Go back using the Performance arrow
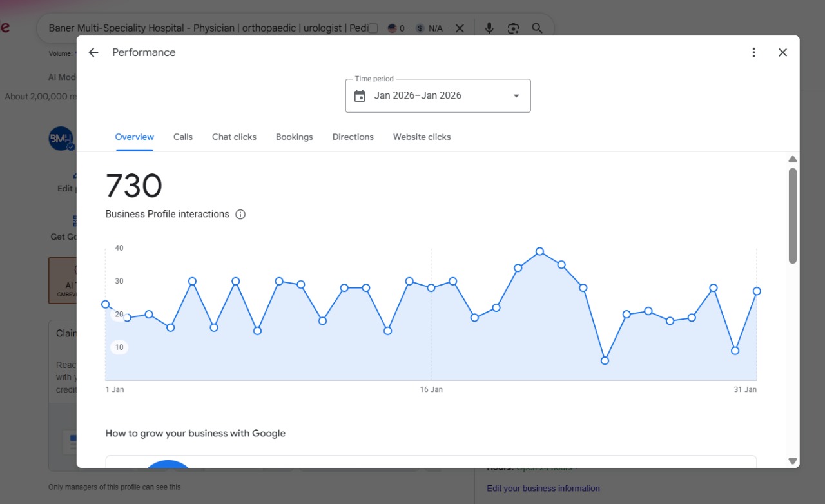 coord(93,53)
